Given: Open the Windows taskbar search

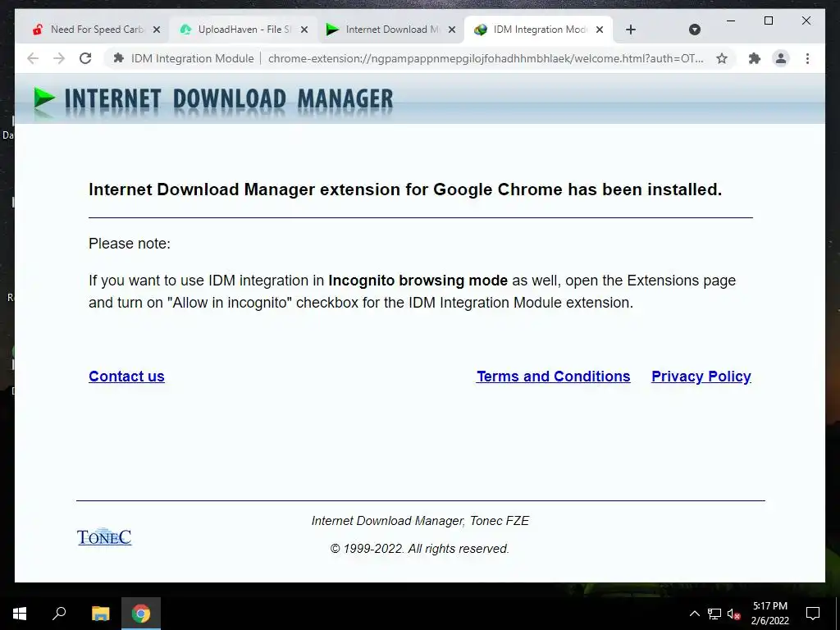Looking at the screenshot, I should 59,614.
